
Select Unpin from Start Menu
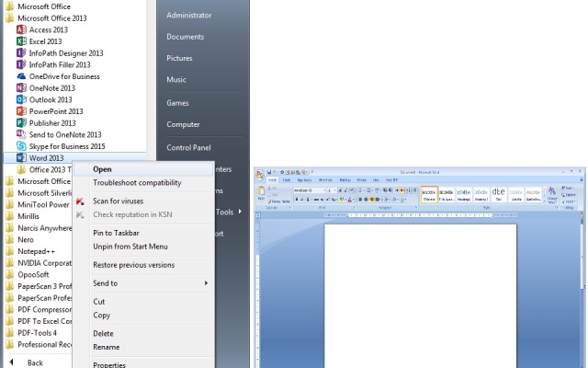coord(130,247)
